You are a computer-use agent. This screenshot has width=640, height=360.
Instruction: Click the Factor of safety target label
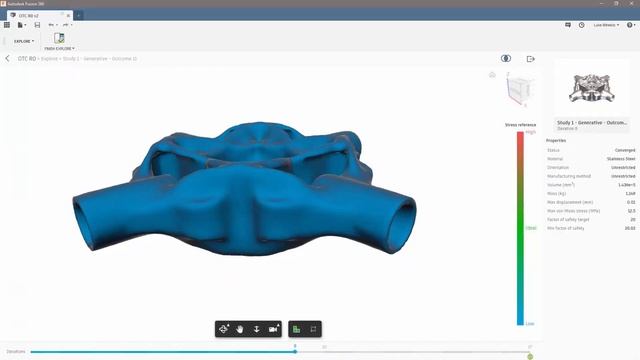568,220
